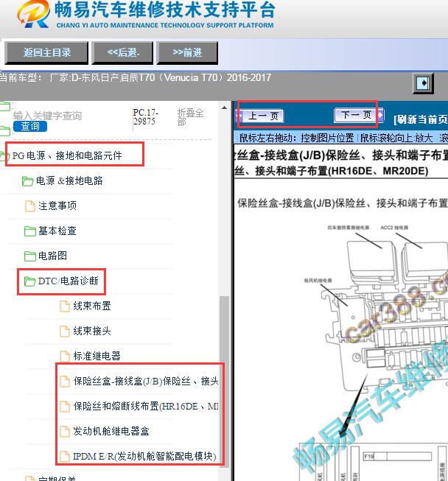Click folder icon of 电源 &接地电路
The height and width of the screenshot is (481, 448).
pyautogui.click(x=27, y=181)
